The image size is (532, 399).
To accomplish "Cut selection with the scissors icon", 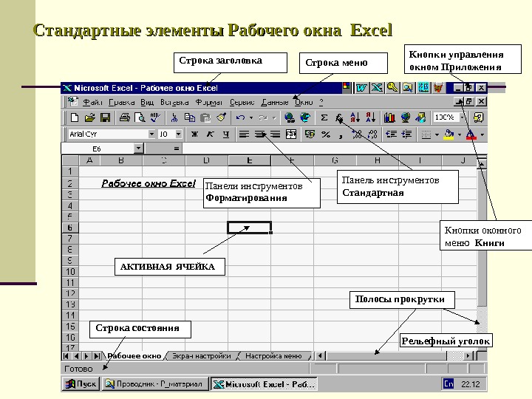I will [174, 117].
